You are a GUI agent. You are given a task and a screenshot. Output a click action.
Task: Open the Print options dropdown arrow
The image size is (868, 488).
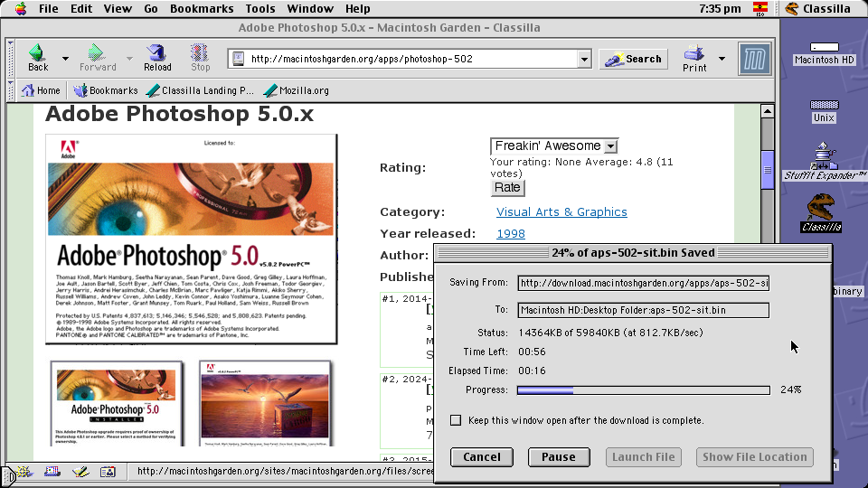pyautogui.click(x=722, y=59)
